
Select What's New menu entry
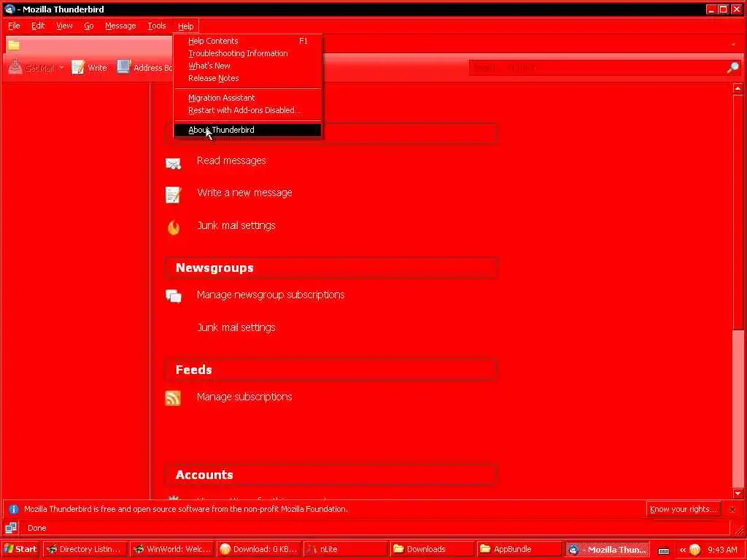[x=248, y=66]
